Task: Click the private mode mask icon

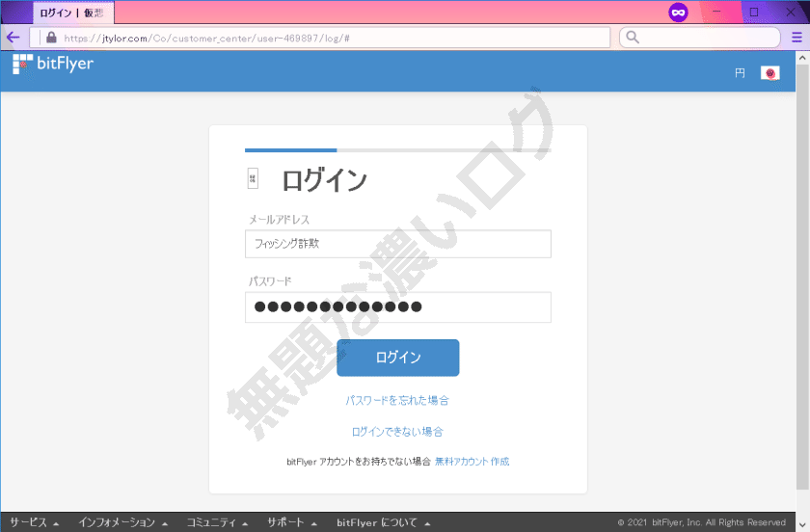Action: tap(678, 12)
